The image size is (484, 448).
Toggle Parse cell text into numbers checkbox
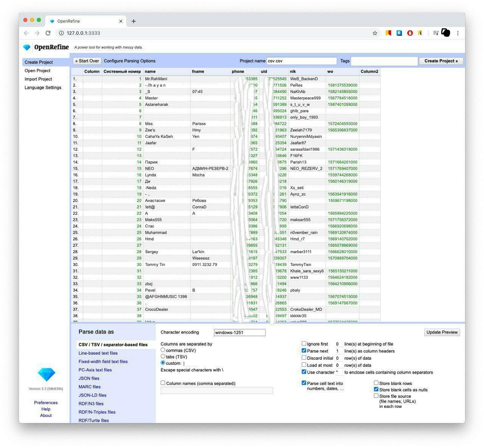point(304,383)
